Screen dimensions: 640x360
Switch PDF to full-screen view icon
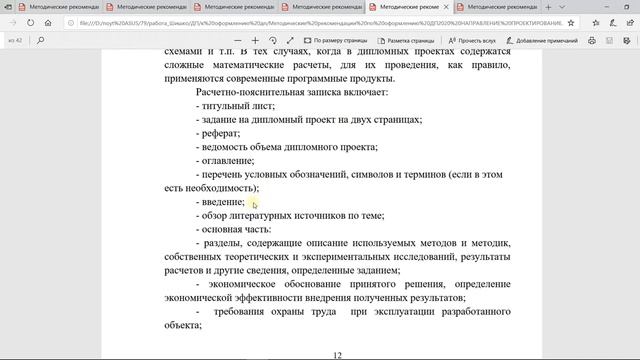coord(290,40)
